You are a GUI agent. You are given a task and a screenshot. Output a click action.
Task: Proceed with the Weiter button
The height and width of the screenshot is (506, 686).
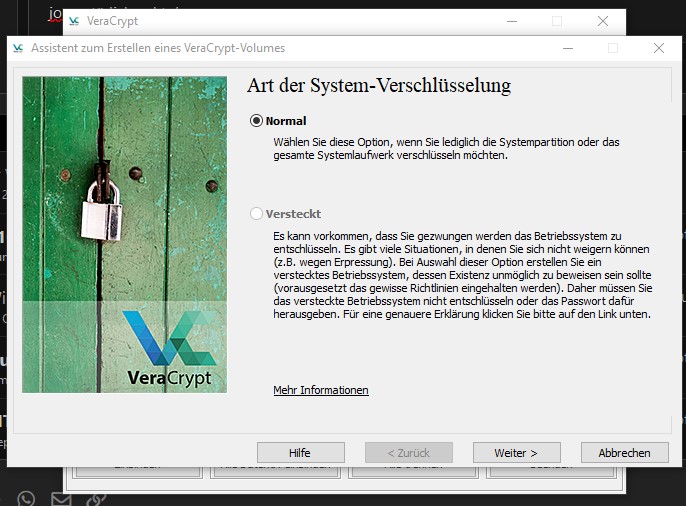pyautogui.click(x=516, y=453)
